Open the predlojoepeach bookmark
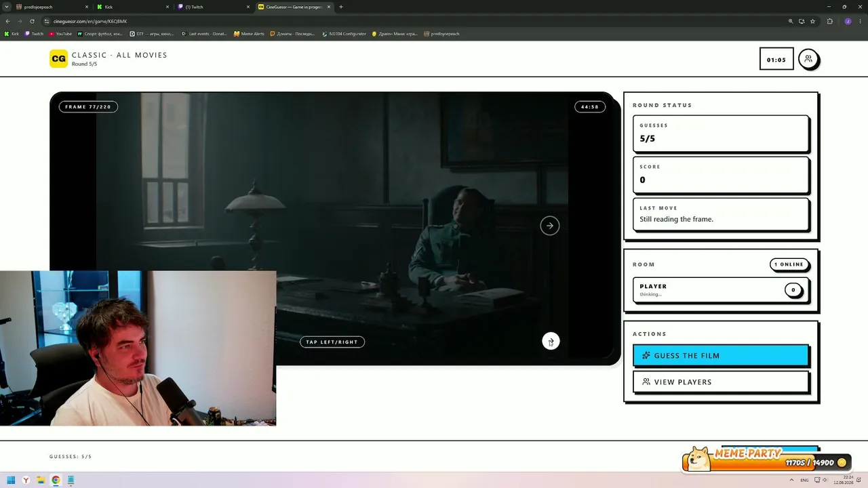 [441, 34]
